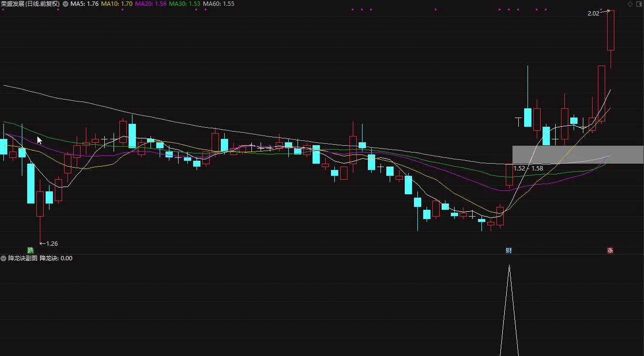Click the 1.26 low price label
Viewport: 644px width, 356px height.
(x=52, y=244)
